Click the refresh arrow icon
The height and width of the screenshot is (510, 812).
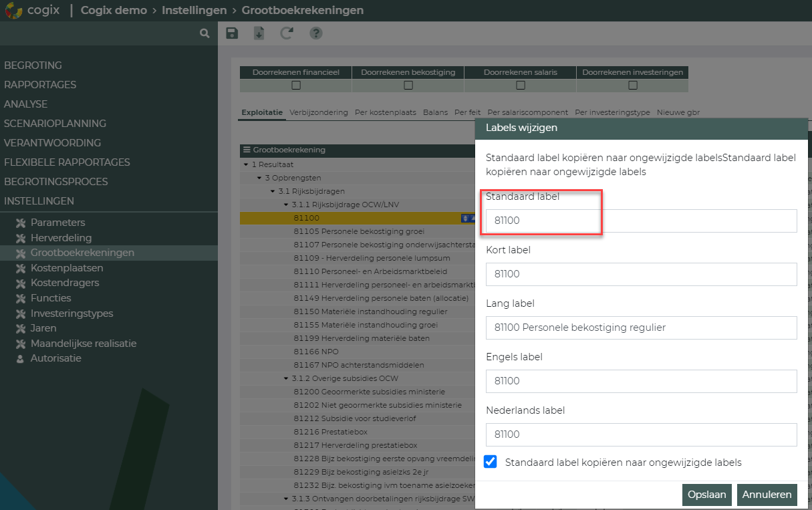(287, 33)
